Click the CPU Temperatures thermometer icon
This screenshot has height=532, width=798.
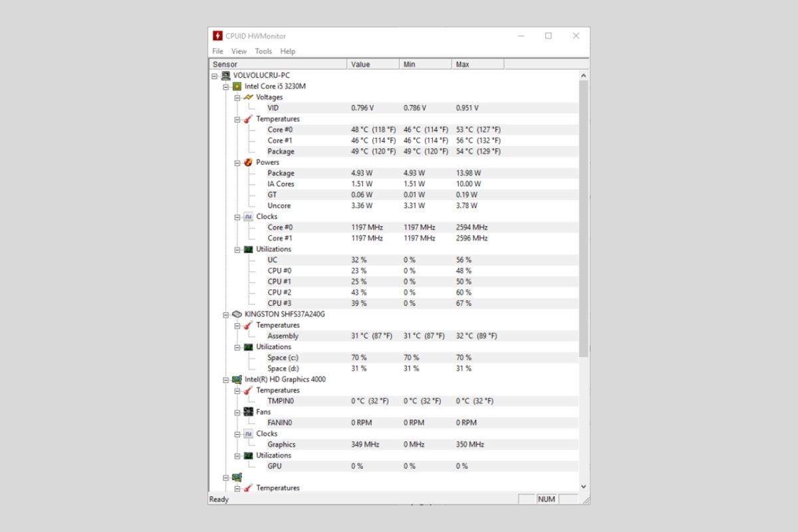tap(248, 119)
